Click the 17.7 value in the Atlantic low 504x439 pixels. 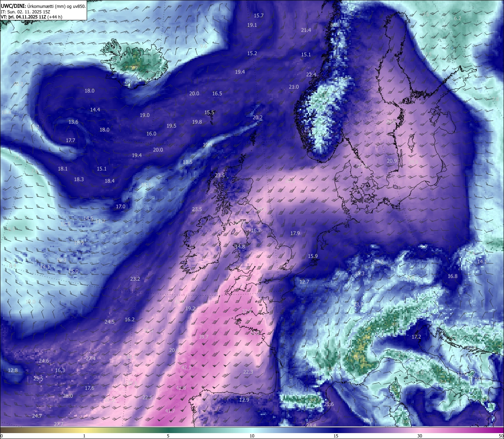click(70, 140)
